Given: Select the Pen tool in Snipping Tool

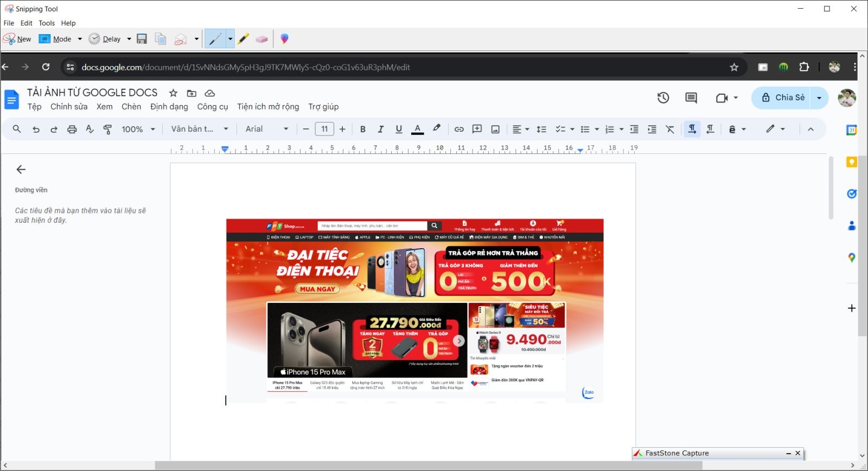Looking at the screenshot, I should tap(215, 39).
